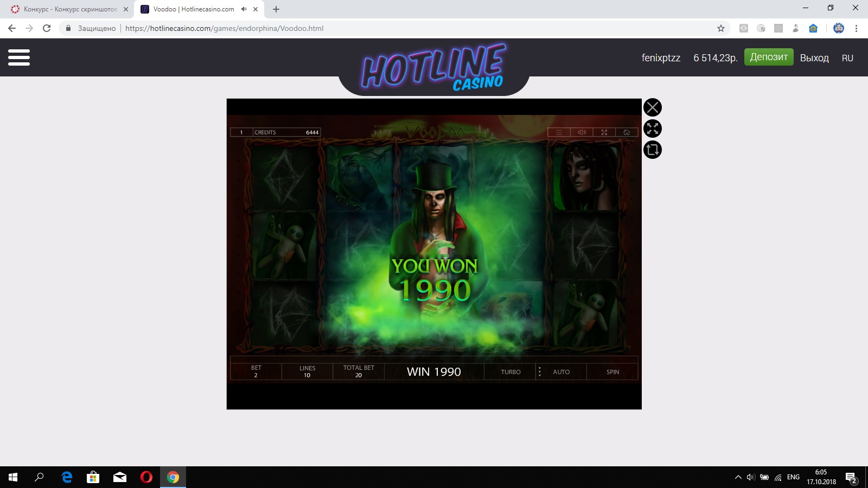
Task: Open the in-game menu list icon
Action: pos(559,132)
